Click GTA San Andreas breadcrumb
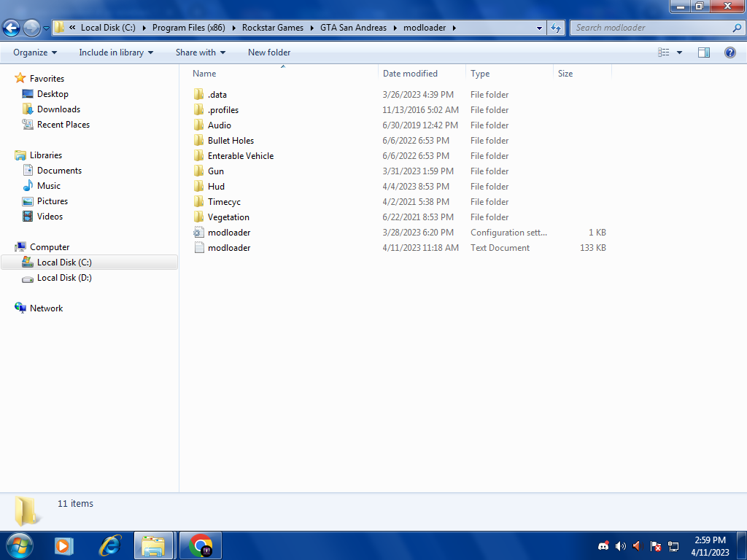This screenshot has height=560, width=747. (354, 28)
